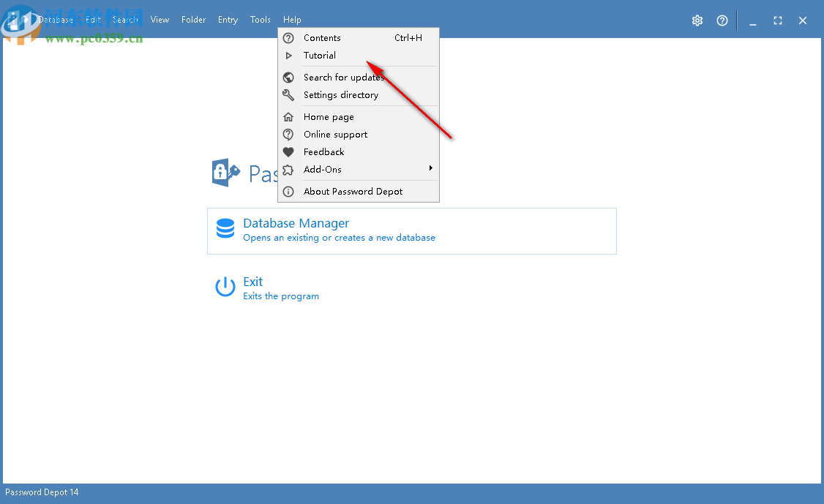Click the Exit power button icon
Viewport: 824px width, 504px height.
tap(225, 287)
